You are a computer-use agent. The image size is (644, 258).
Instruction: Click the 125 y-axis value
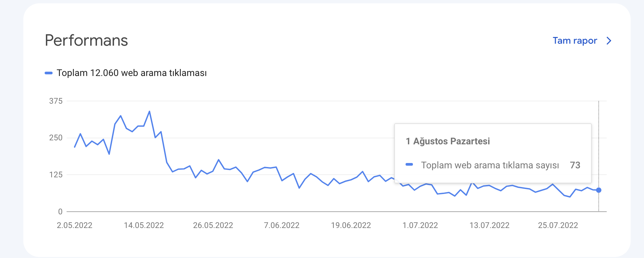[x=56, y=175]
